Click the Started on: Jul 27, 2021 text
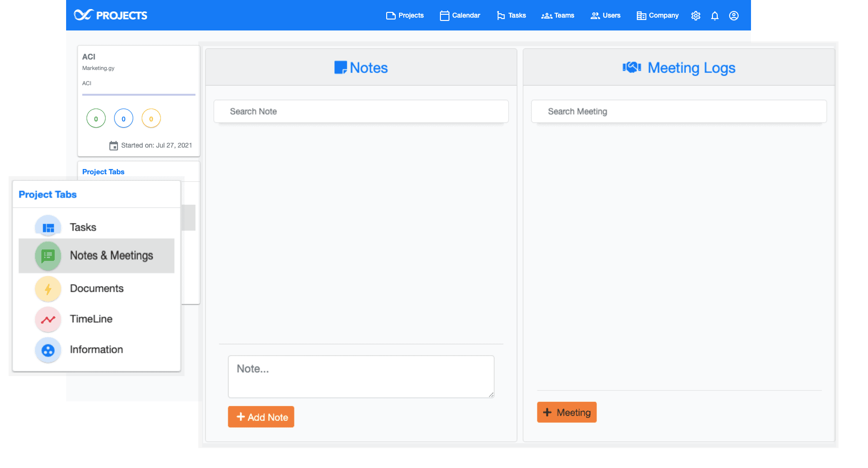This screenshot has height=468, width=868. click(x=156, y=146)
